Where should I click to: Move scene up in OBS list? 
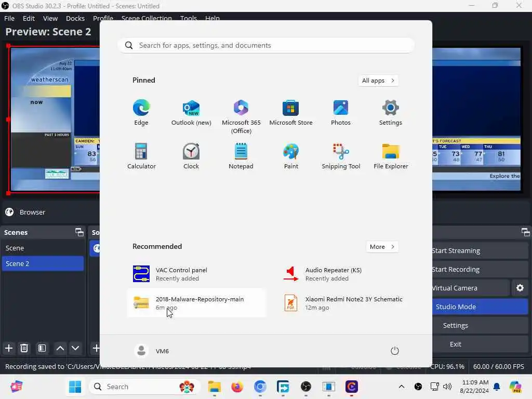[x=60, y=348]
